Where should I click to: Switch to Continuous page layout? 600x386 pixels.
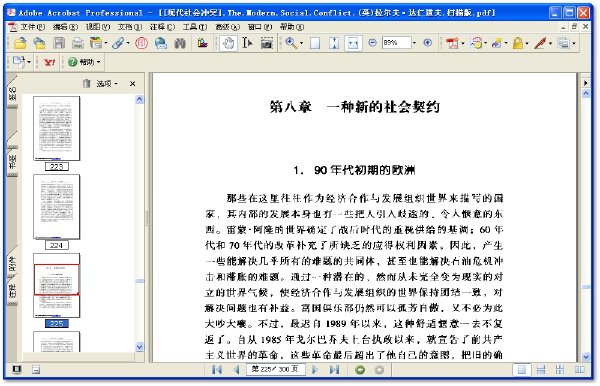coord(541,370)
